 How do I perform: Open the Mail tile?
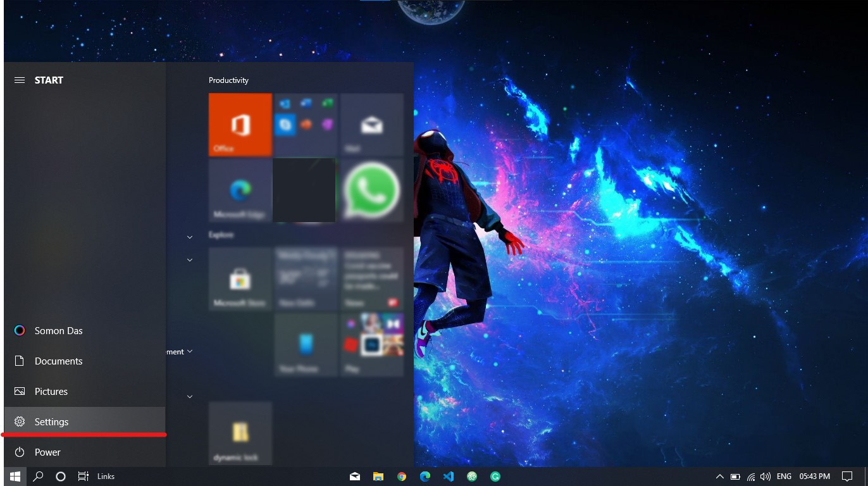(x=372, y=125)
